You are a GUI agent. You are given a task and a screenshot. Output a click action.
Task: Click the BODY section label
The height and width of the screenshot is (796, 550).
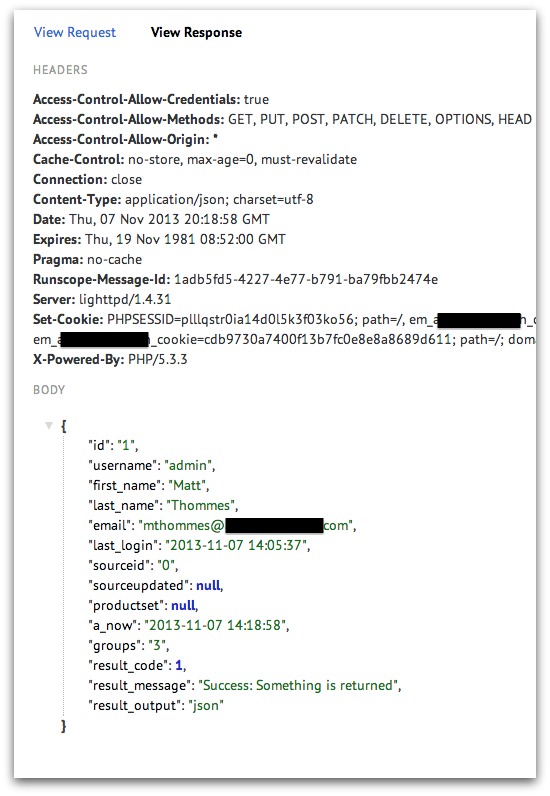[49, 390]
